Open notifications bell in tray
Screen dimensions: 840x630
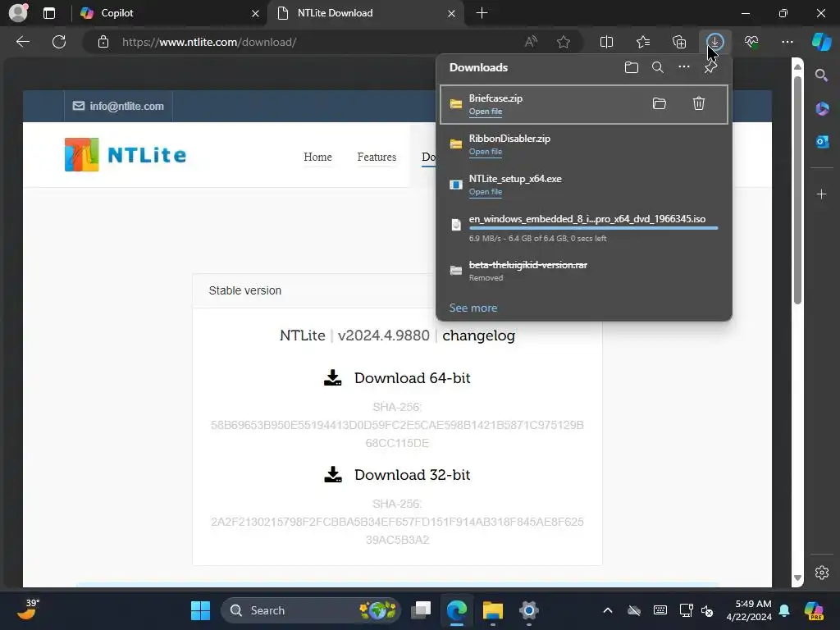(784, 610)
